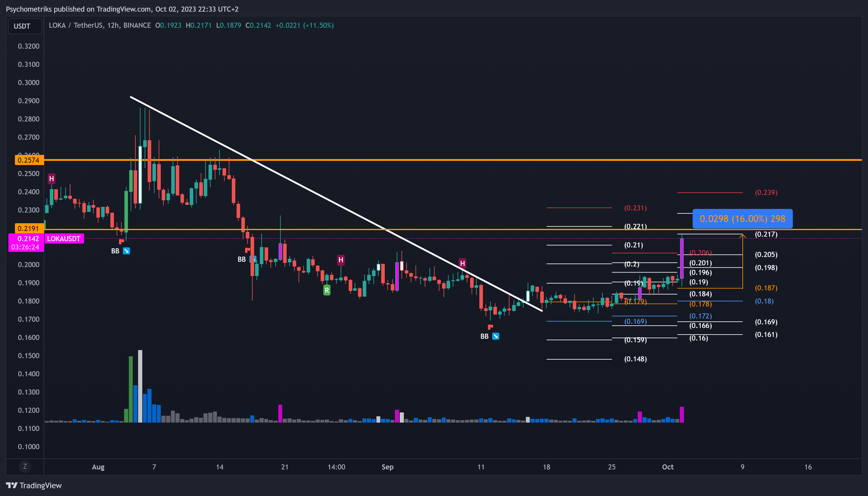Select the blue (0.172) level label
Screen dimensions: 868x496
700,316
